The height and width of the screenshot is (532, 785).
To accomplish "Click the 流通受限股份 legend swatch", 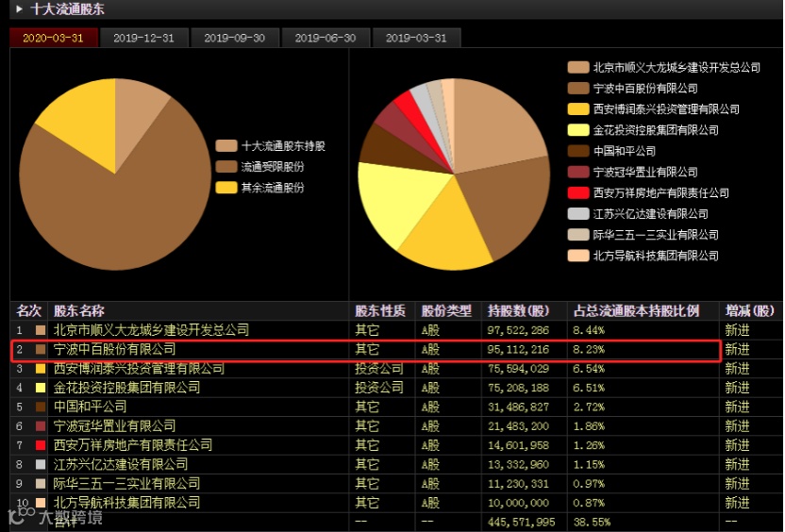I will [x=226, y=167].
